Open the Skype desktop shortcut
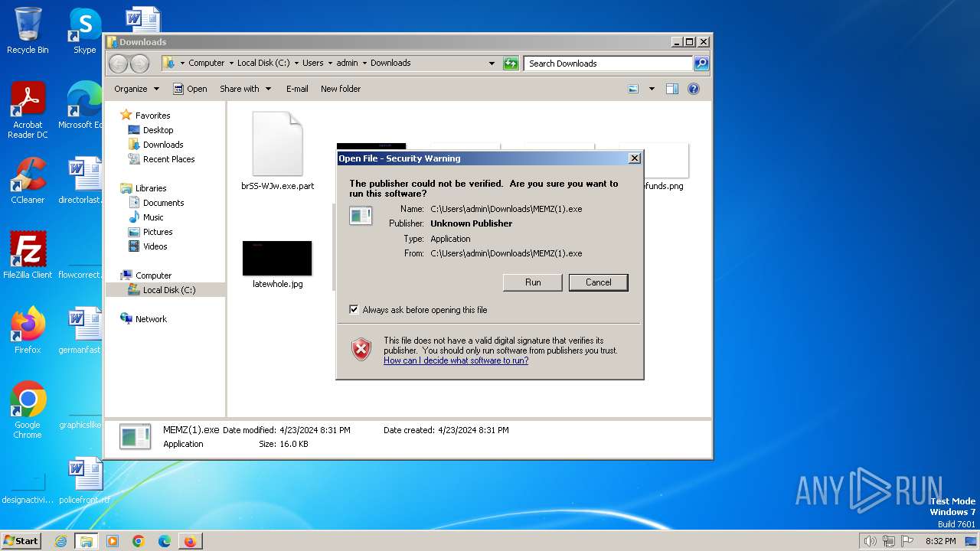Screen dimensions: 980x551 [84, 31]
